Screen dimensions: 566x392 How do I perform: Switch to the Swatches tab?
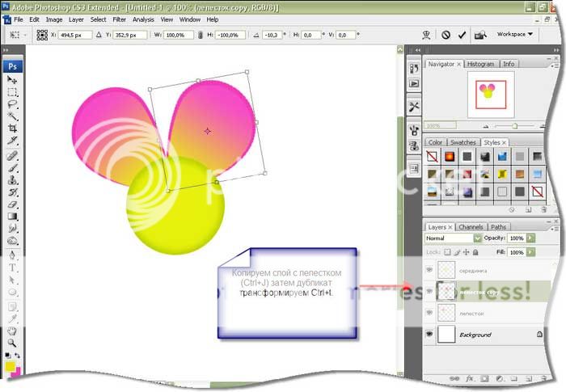click(x=463, y=142)
